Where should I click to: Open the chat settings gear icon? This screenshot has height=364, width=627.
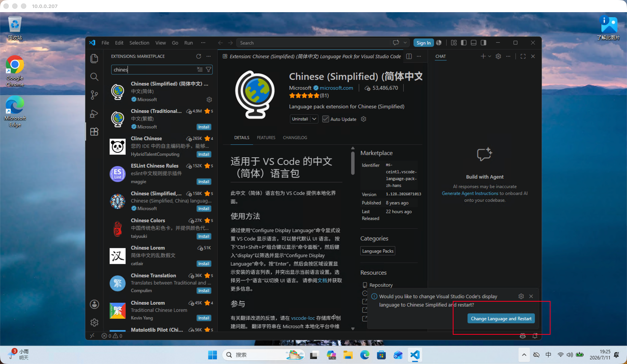[x=498, y=56]
